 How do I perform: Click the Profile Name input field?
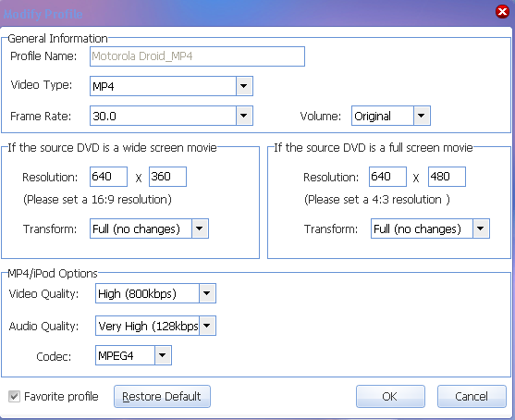pos(197,56)
